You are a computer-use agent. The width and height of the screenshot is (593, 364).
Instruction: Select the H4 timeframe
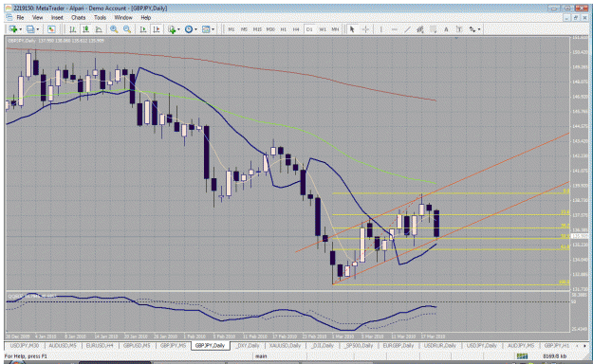coord(296,29)
